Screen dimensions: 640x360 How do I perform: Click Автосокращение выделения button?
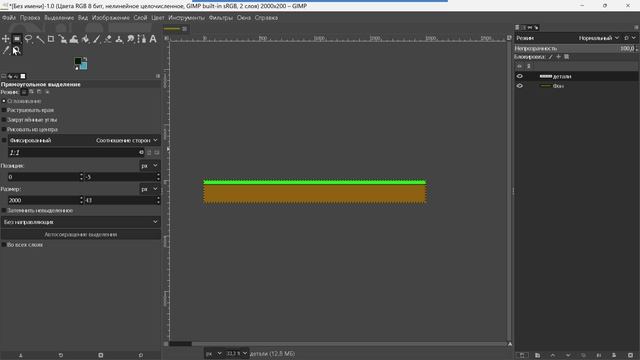(80, 235)
